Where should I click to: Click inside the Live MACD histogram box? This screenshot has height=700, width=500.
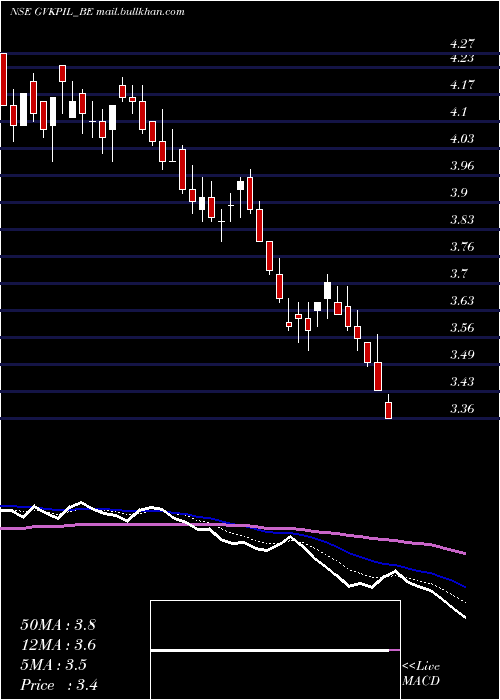tap(275, 650)
